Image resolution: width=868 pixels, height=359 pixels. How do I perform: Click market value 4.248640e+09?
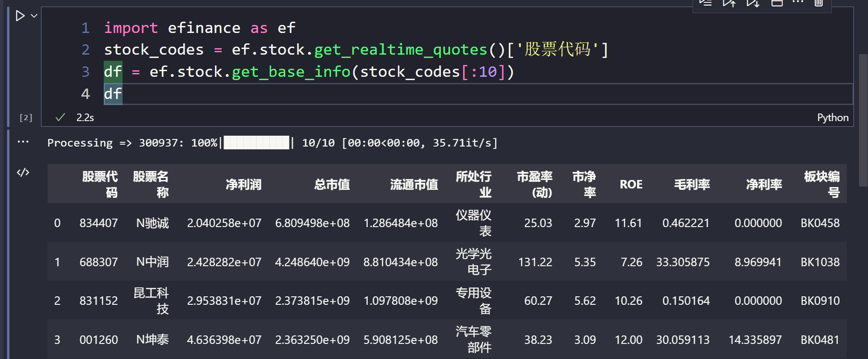click(312, 262)
